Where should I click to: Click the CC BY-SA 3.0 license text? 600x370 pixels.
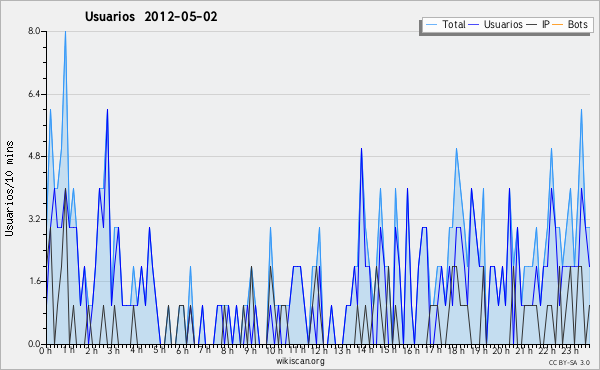point(569,362)
